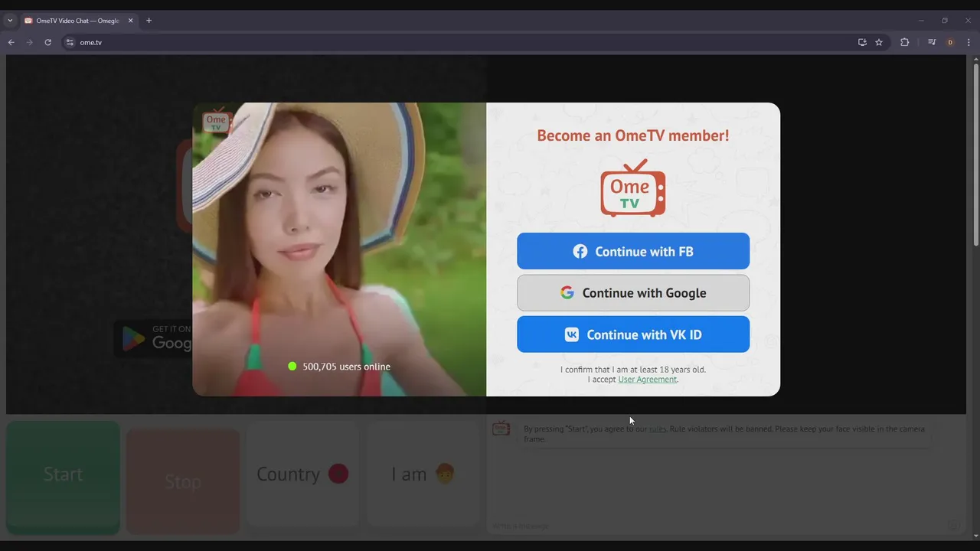Switch to OmeTV Video Chat tab

(x=77, y=21)
